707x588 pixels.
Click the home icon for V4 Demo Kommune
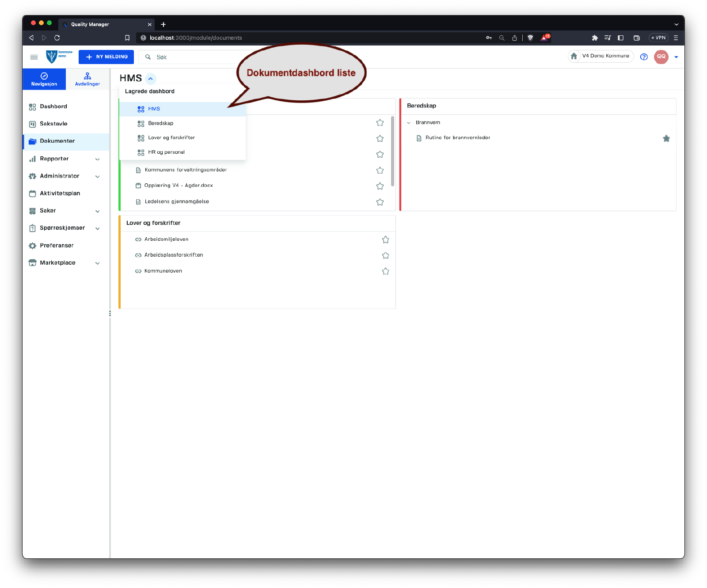(x=574, y=56)
